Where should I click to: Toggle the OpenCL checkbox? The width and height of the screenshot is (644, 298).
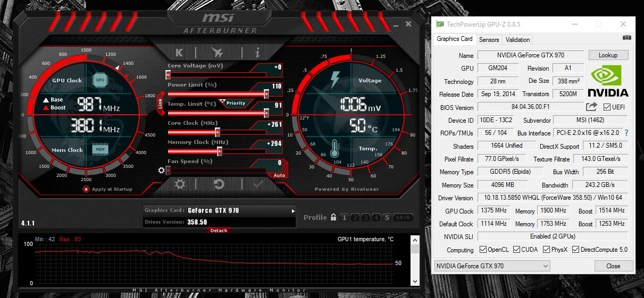coord(483,250)
